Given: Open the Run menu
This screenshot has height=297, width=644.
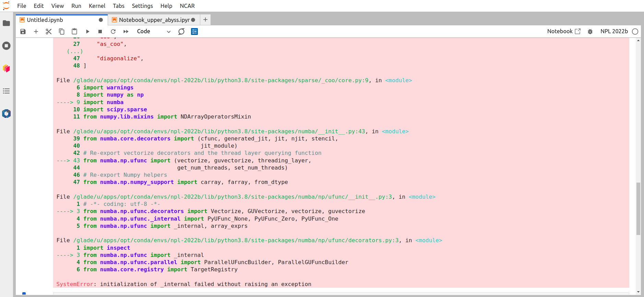Looking at the screenshot, I should [x=76, y=6].
